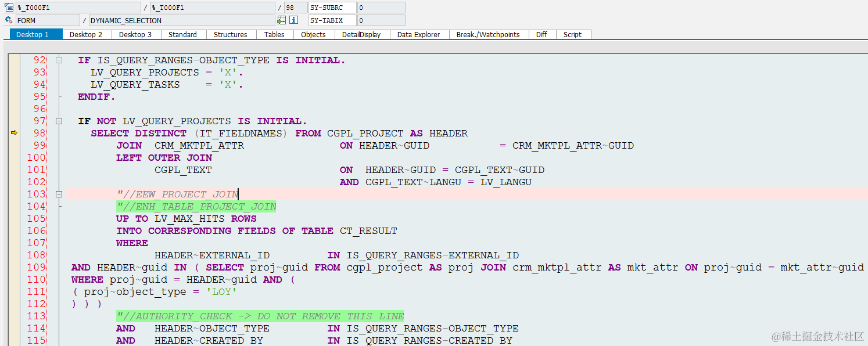Switch to the Standard tab

coord(183,35)
